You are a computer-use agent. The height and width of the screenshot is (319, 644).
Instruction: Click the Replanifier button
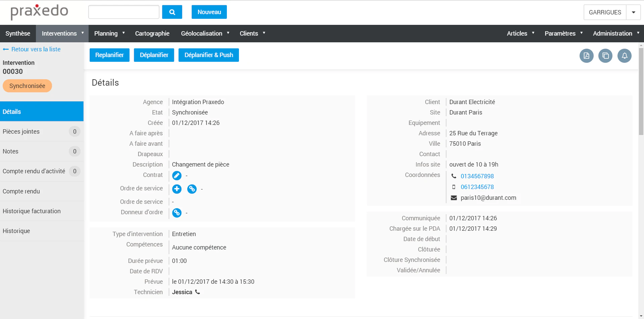click(x=109, y=55)
